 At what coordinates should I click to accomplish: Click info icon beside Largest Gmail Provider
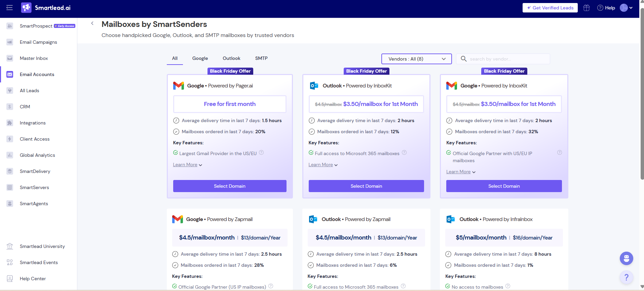click(x=261, y=152)
